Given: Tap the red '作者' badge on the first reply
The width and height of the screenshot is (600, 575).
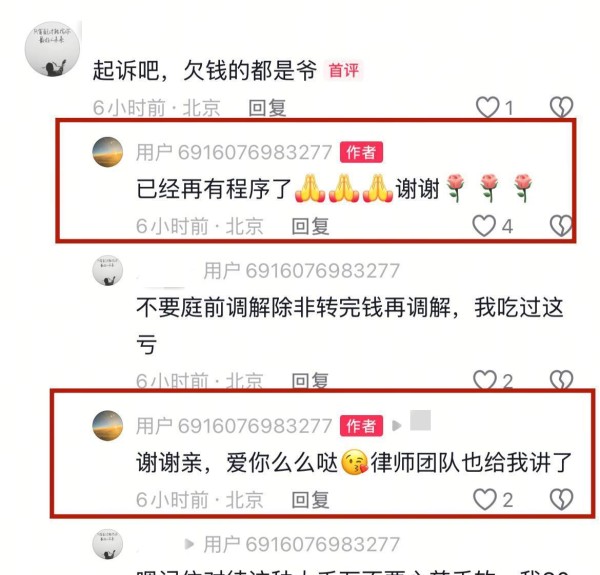Looking at the screenshot, I should (x=361, y=152).
